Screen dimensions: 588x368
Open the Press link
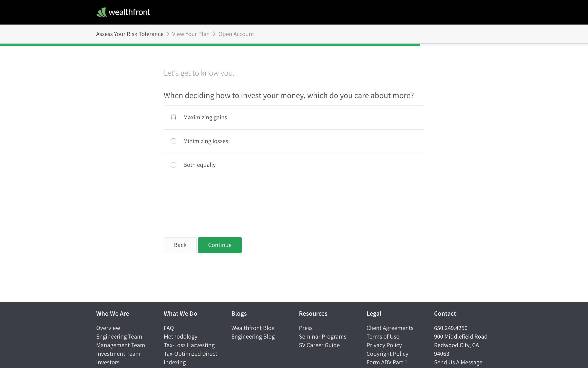click(x=306, y=328)
